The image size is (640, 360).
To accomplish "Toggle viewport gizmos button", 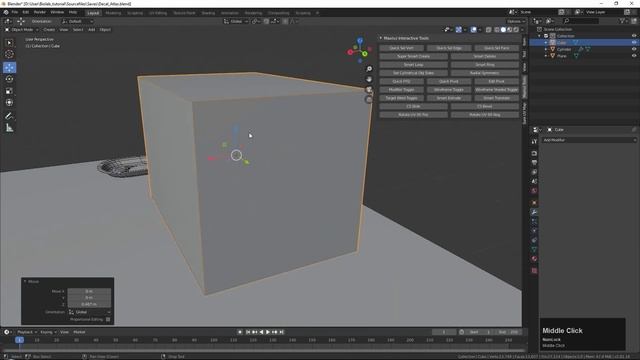I will pyautogui.click(x=459, y=30).
